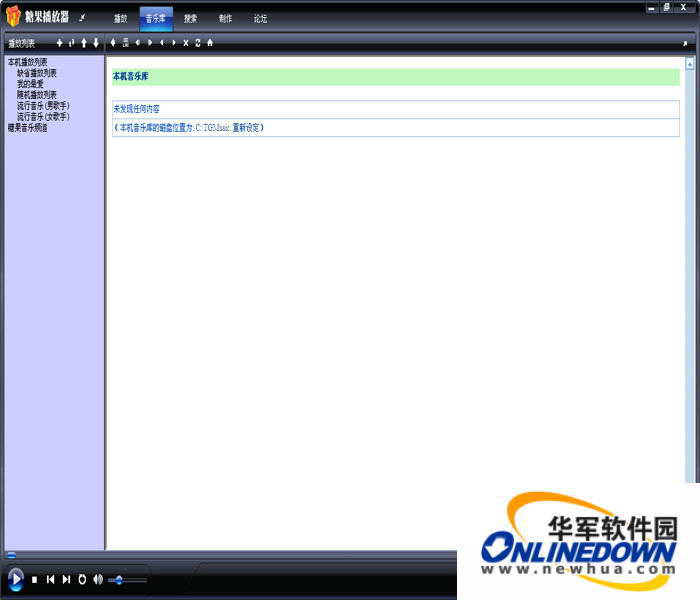This screenshot has width=700, height=600.
Task: Skip to the previous track
Action: pyautogui.click(x=50, y=579)
